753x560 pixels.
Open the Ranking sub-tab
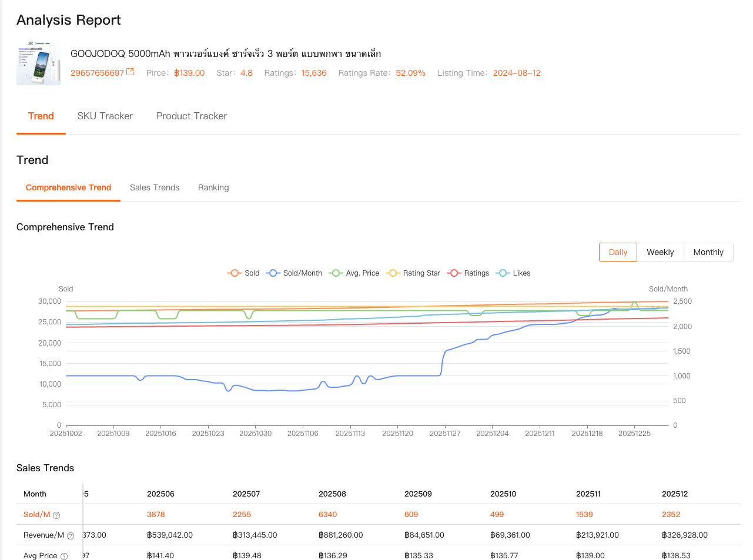tap(213, 188)
